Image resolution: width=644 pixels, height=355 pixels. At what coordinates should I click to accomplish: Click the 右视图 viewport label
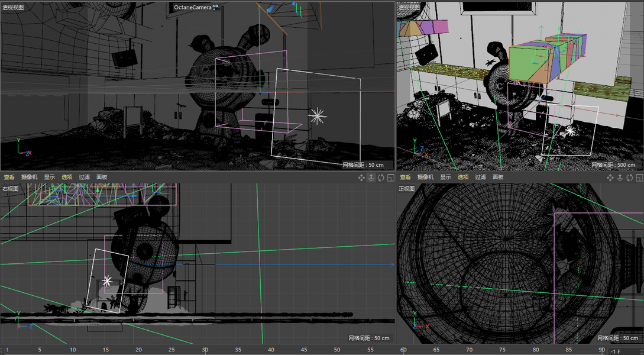[x=11, y=189]
